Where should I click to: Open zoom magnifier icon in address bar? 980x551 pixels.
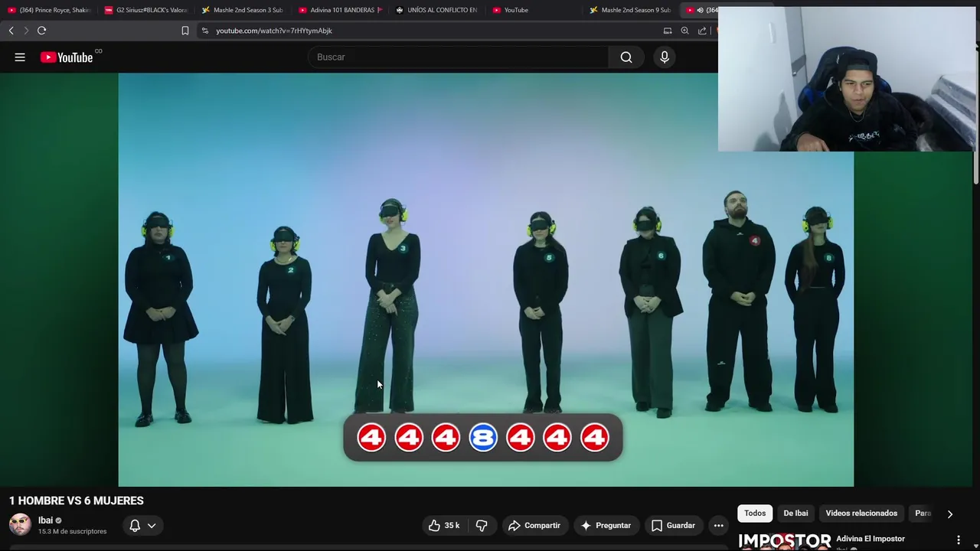pos(684,31)
